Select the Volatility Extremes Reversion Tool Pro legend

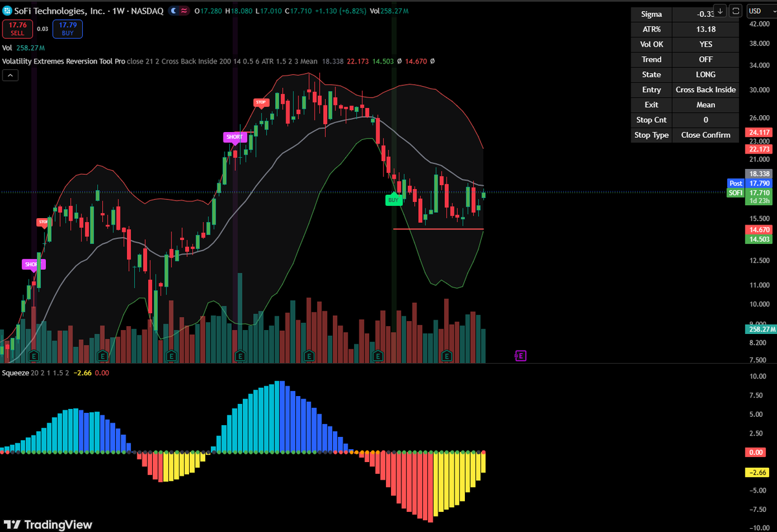point(64,61)
